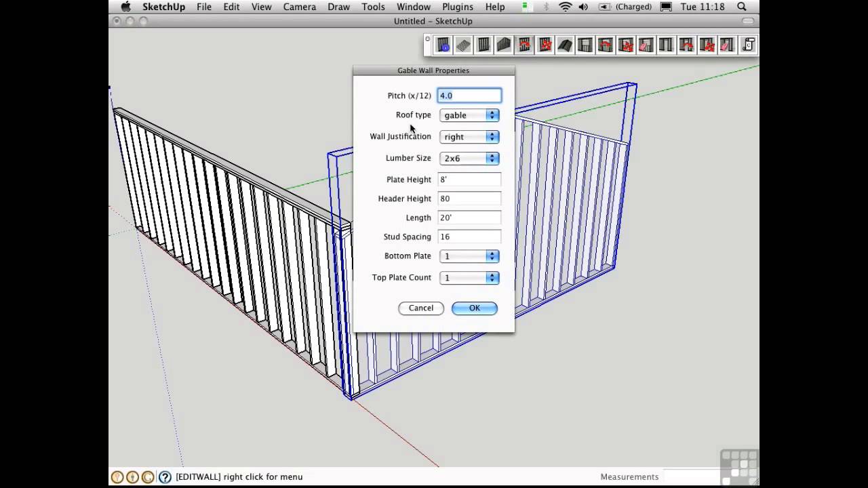Open the Roof type dropdown showing gable
The width and height of the screenshot is (868, 488).
[469, 115]
